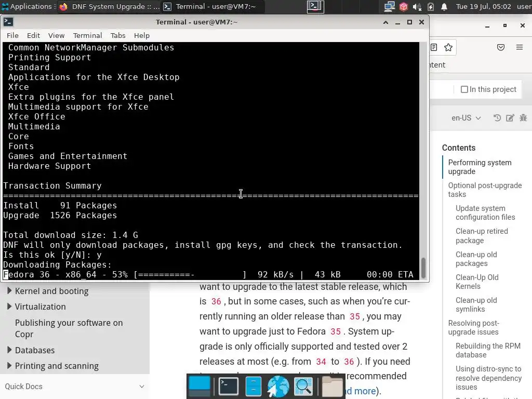Go to Optional post-upgrade tasks in Contents
This screenshot has height=399, width=532.
pyautogui.click(x=485, y=190)
